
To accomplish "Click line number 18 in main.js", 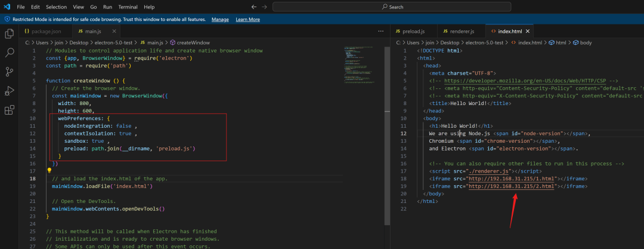I will [x=33, y=179].
